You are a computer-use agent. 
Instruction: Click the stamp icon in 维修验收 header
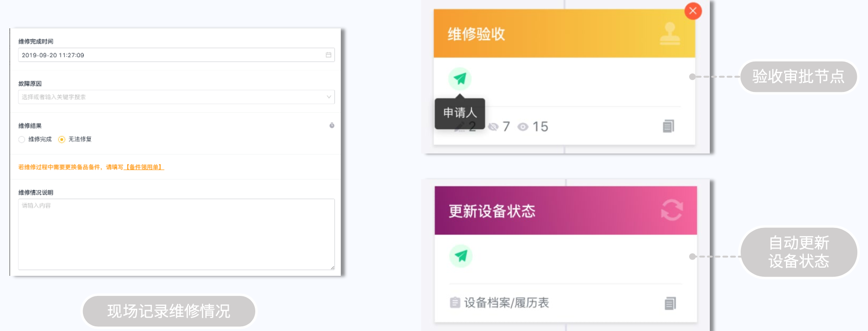point(670,33)
